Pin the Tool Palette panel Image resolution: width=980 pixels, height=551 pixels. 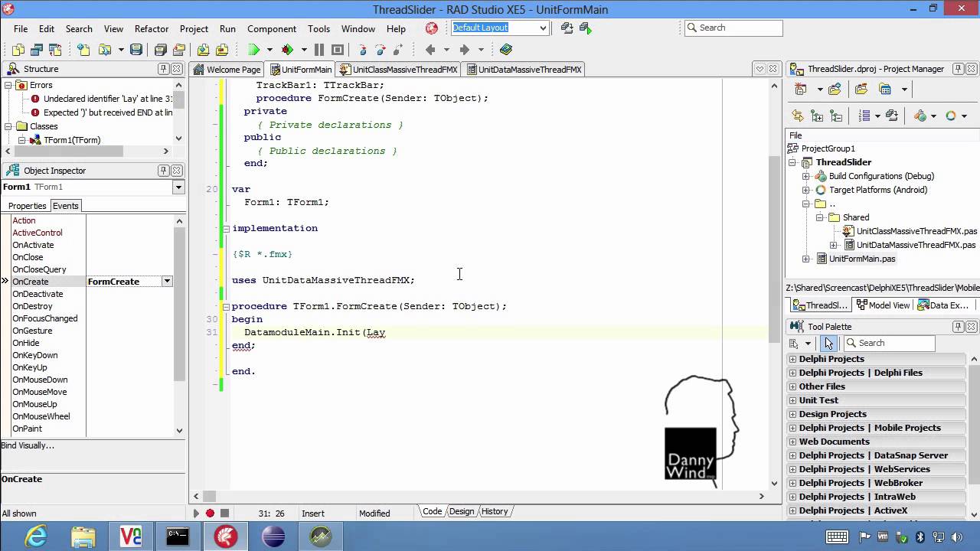[958, 327]
